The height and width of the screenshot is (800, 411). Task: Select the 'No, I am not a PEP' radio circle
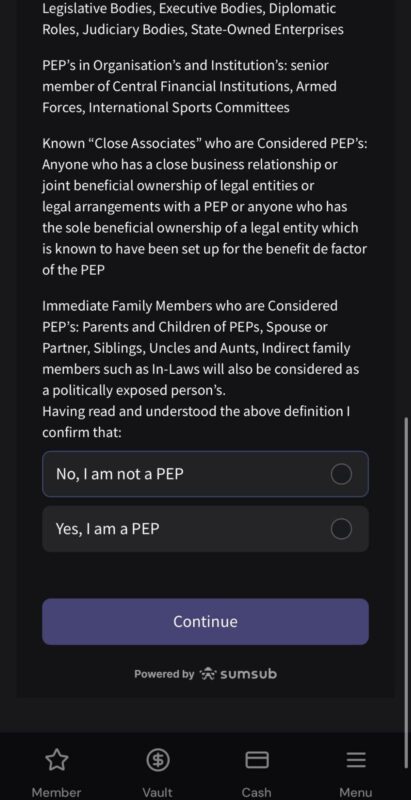341,474
